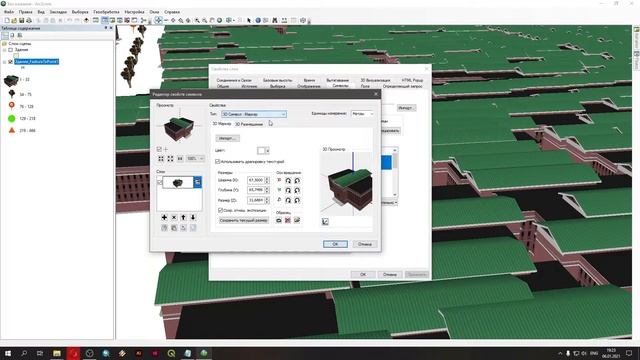Collapse the highlighted FeatureToPoint layer node

coord(4,62)
